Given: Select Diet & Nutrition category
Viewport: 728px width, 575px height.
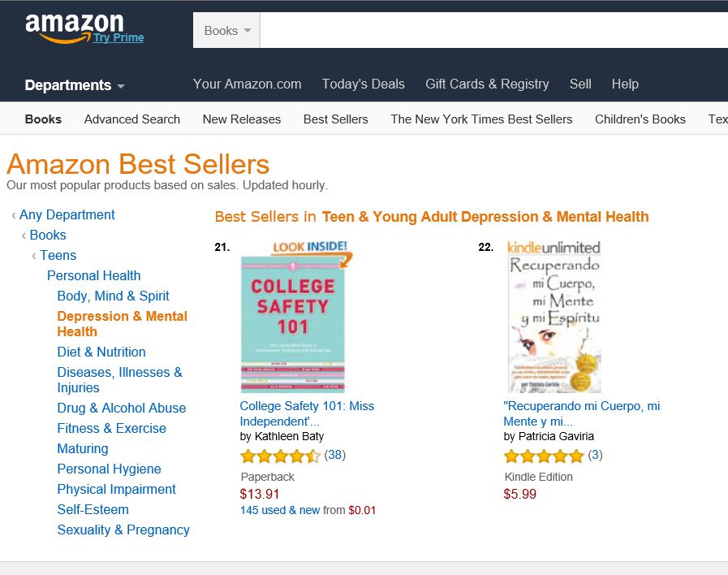Looking at the screenshot, I should 101,352.
